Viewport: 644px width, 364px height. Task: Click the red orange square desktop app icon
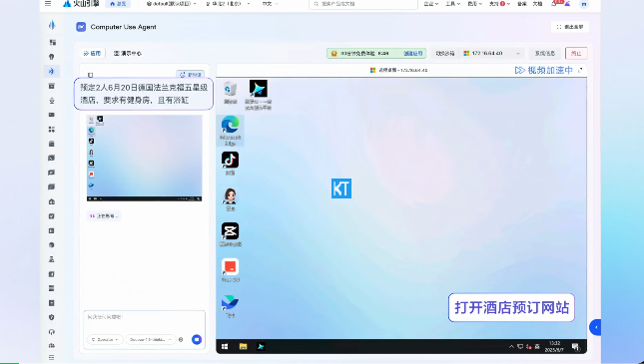[230, 270]
